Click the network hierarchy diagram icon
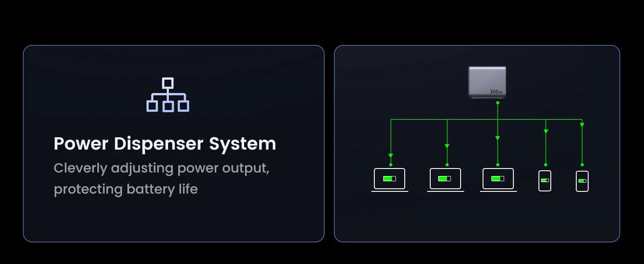 coord(168,95)
